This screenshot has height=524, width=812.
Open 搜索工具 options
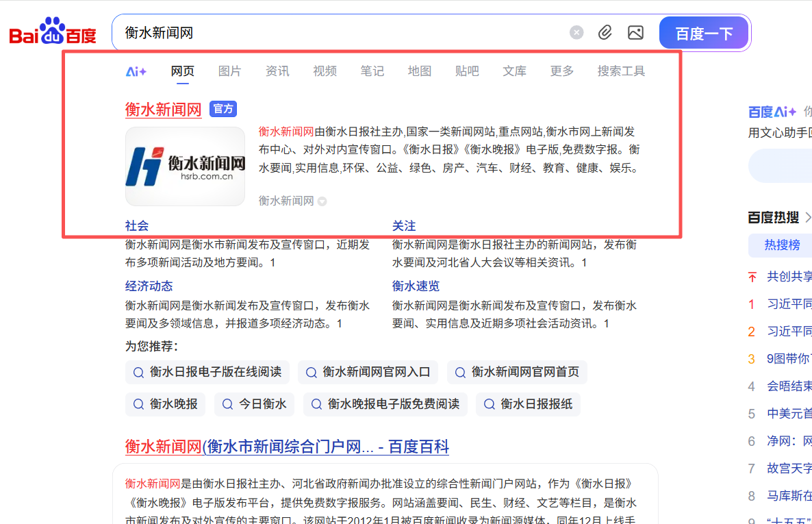[x=621, y=71]
